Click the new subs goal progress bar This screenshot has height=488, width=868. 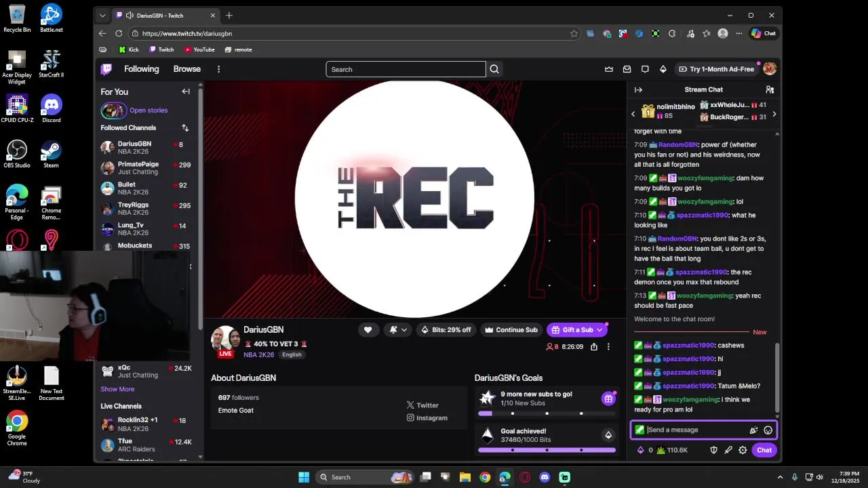[x=547, y=413]
